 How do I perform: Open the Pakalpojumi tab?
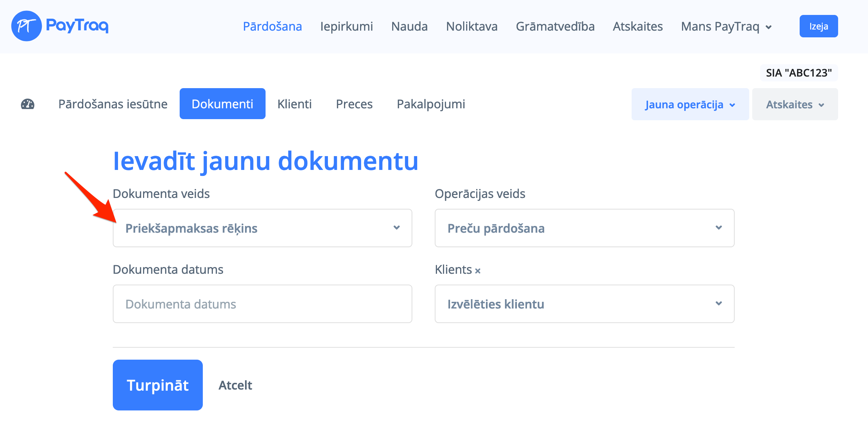click(x=431, y=104)
